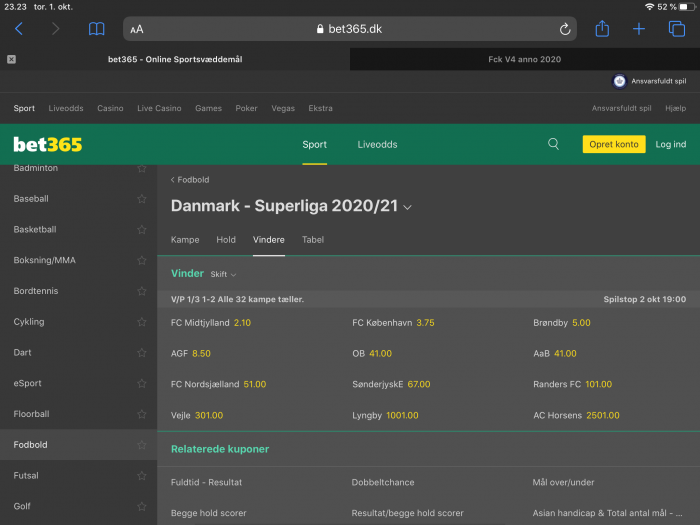Viewport: 700px width, 525px height.
Task: Open the Mål over/under coupon
Action: (563, 483)
